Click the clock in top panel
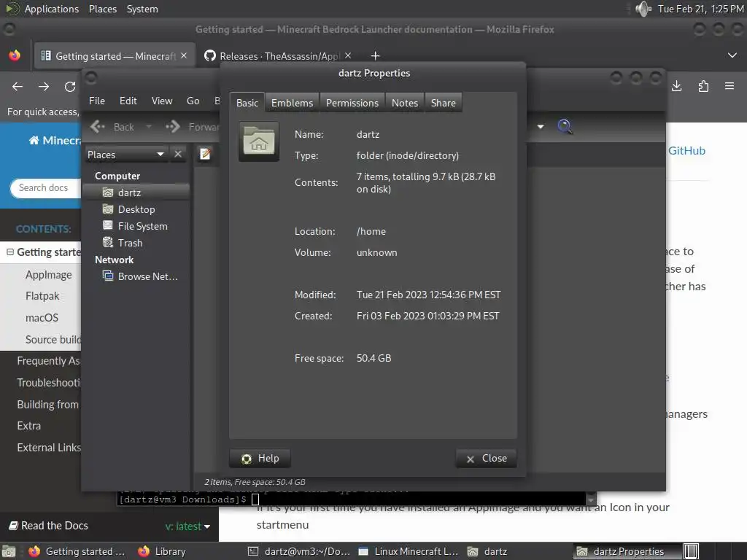The height and width of the screenshot is (560, 747). (x=700, y=9)
